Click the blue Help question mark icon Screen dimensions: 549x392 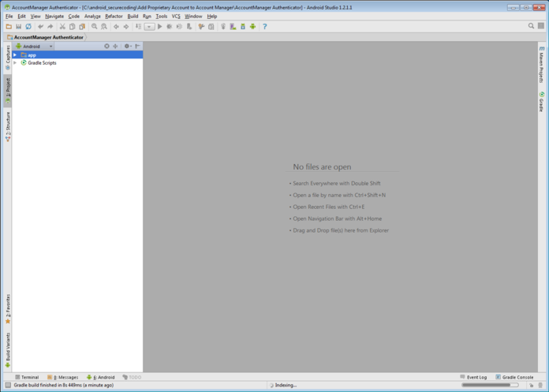(265, 27)
